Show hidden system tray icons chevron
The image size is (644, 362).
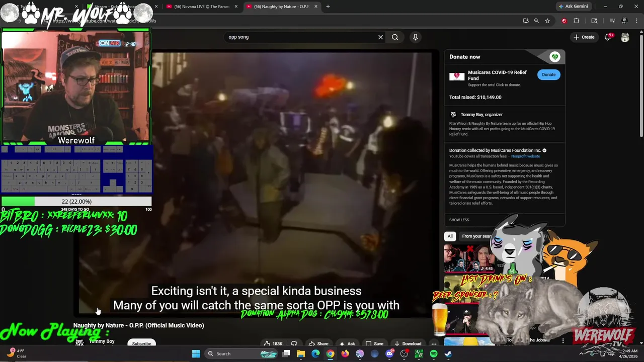pos(582,353)
